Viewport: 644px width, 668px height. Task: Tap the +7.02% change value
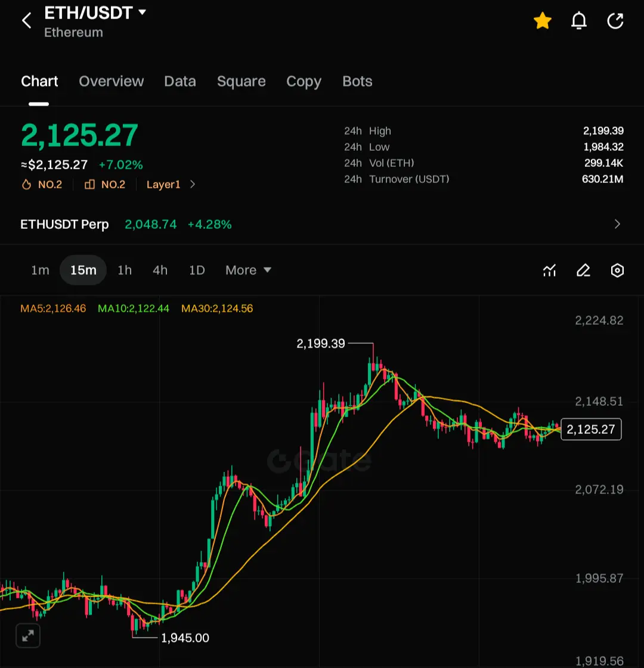click(x=120, y=165)
